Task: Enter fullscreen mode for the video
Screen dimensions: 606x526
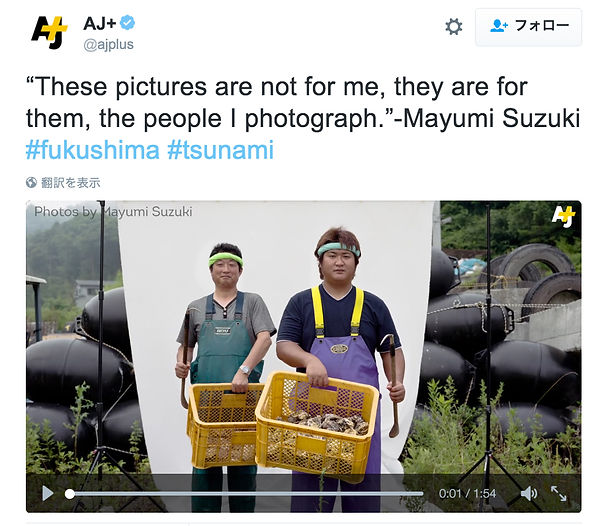Action: [x=558, y=494]
